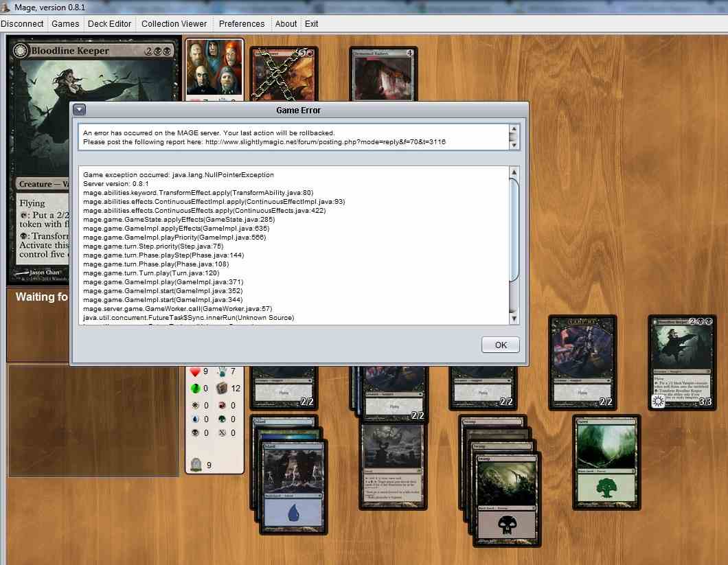Image resolution: width=728 pixels, height=565 pixels.
Task: Click the empty panel below the waiting message
Action: pos(93,421)
